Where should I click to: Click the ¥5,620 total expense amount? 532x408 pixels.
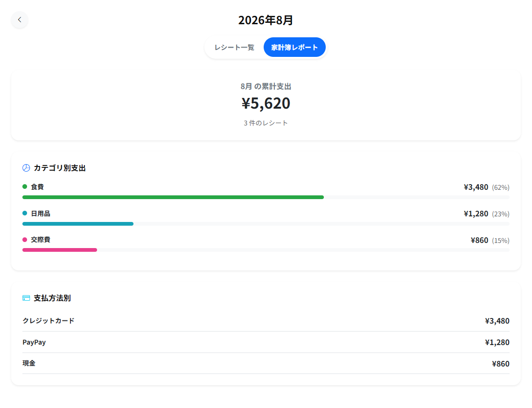[266, 103]
